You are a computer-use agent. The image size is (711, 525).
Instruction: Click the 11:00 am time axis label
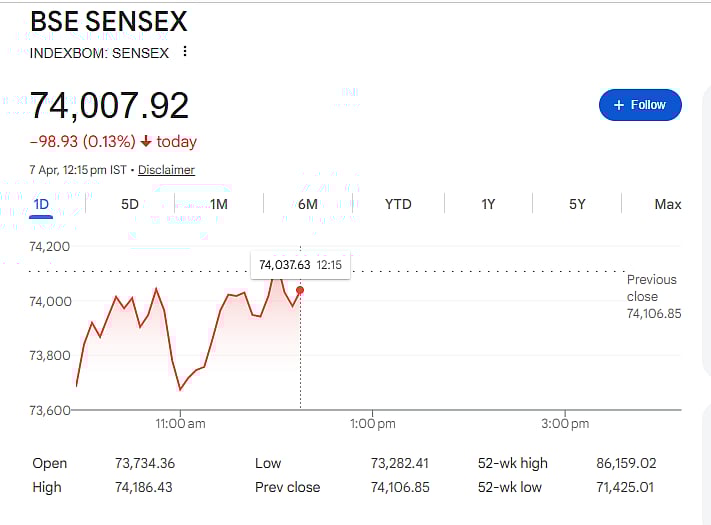point(180,424)
